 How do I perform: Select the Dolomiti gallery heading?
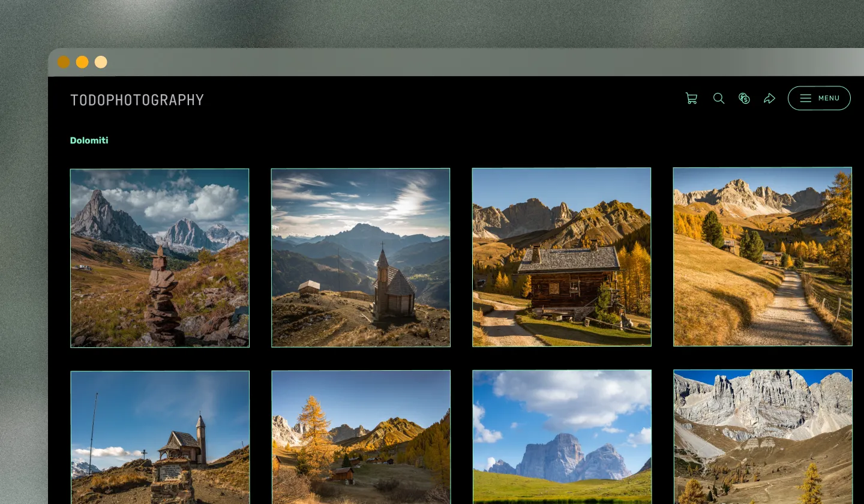(x=89, y=140)
